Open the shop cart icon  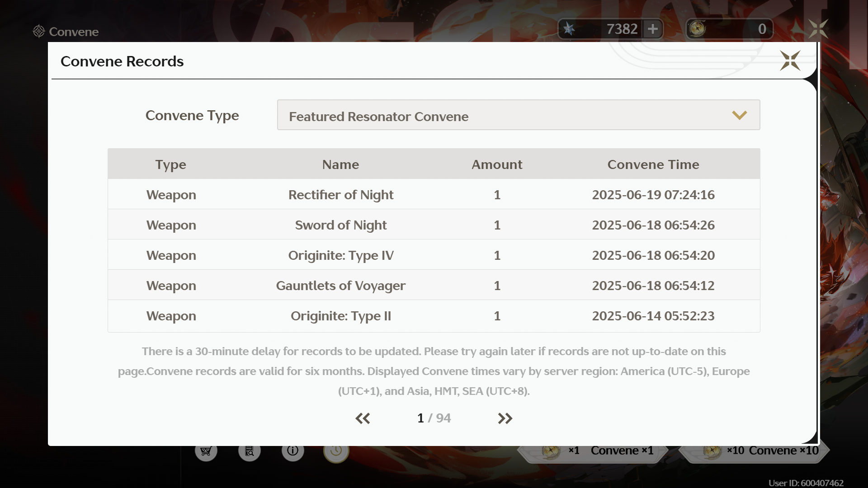pos(206,451)
